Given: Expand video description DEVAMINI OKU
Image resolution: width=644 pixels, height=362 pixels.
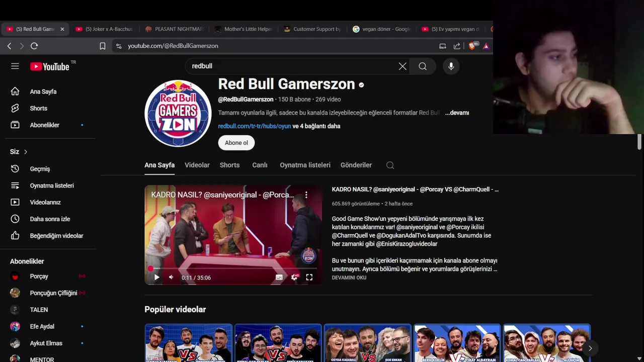Looking at the screenshot, I should click(x=349, y=278).
